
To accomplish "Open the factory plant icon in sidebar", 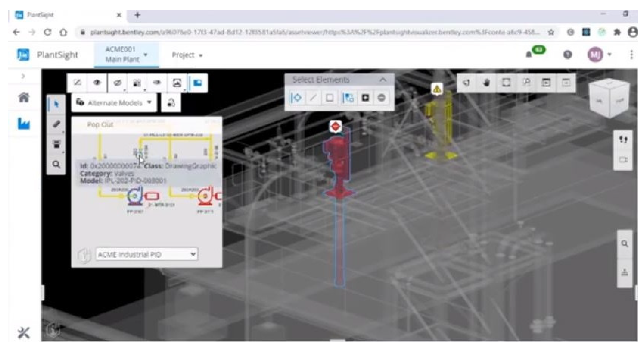I will [x=24, y=124].
